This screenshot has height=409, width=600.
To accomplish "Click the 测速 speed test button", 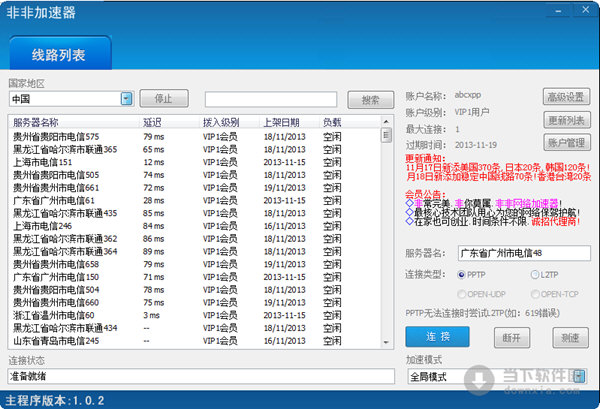I will pos(569,337).
